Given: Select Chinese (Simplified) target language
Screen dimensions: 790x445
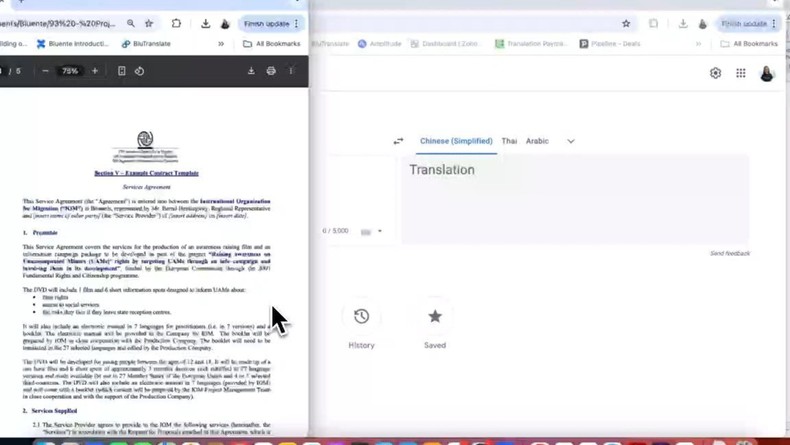Looking at the screenshot, I should [x=456, y=141].
